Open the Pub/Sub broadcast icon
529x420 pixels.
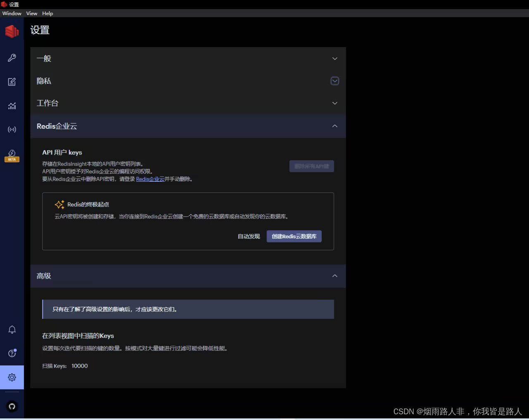[x=12, y=130]
